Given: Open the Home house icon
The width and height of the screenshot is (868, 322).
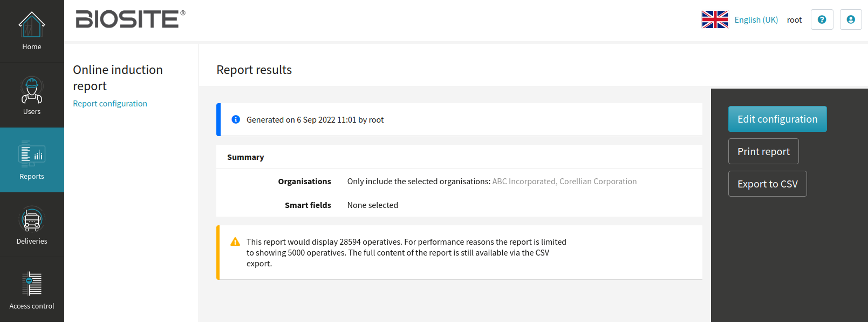Looking at the screenshot, I should [x=32, y=24].
